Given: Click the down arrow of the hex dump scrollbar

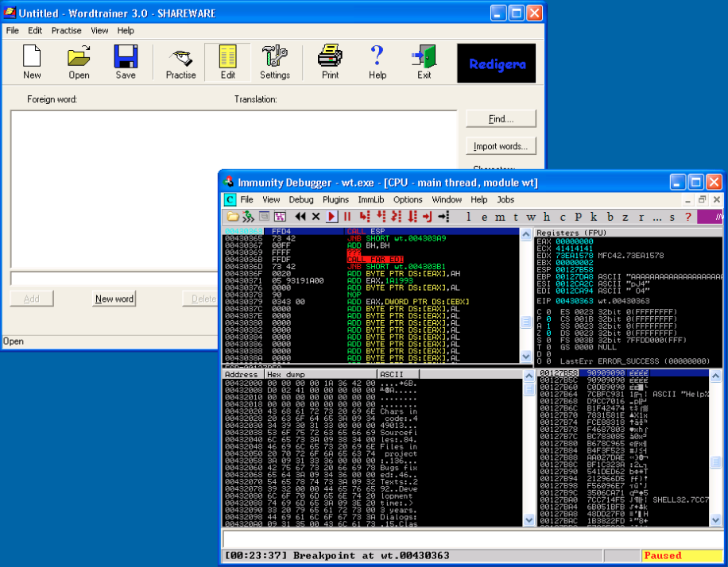Looking at the screenshot, I should (529, 520).
